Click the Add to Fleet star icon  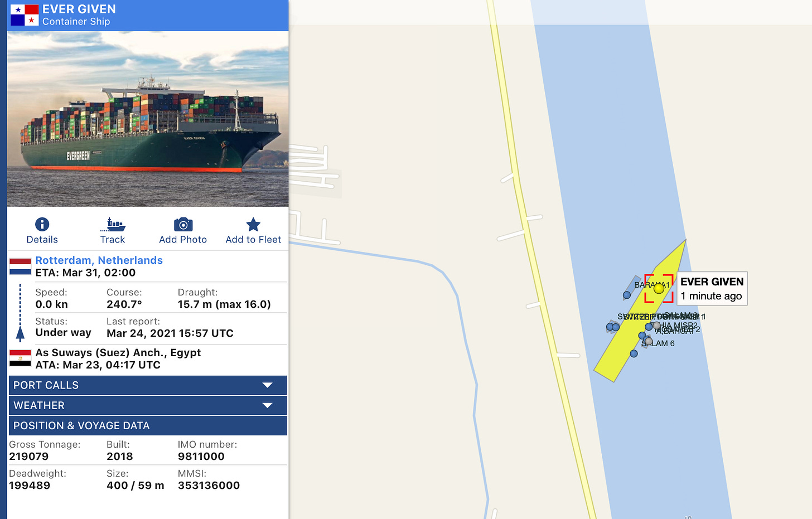coord(253,225)
